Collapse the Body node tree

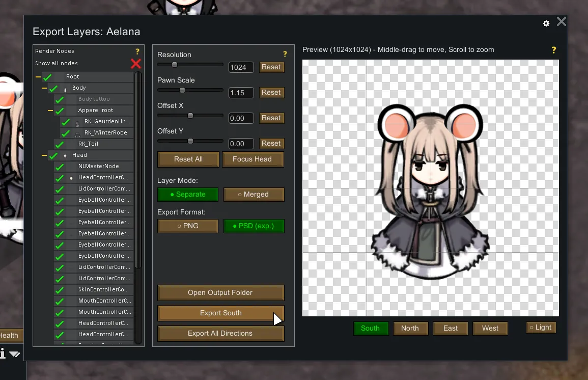[44, 88]
